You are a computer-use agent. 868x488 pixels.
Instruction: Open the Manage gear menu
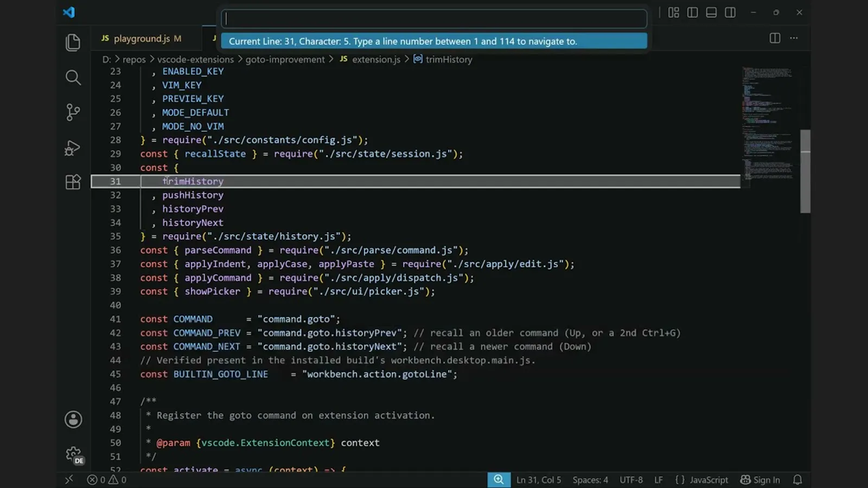click(x=73, y=454)
